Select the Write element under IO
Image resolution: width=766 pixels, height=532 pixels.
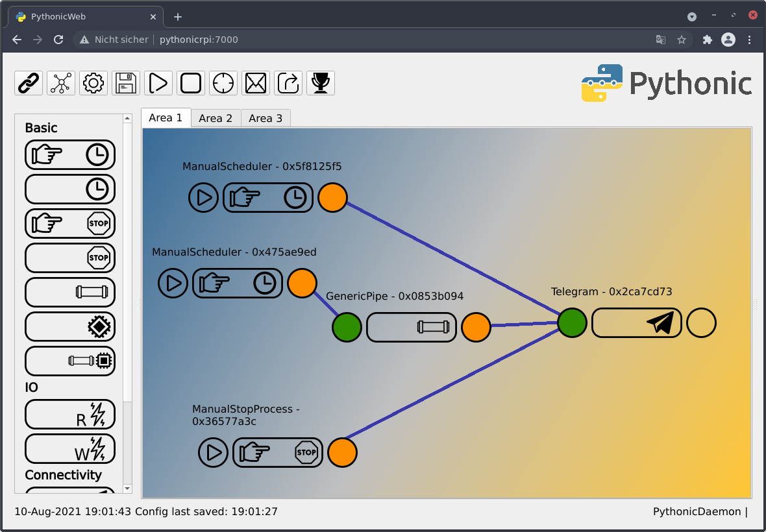pos(70,448)
